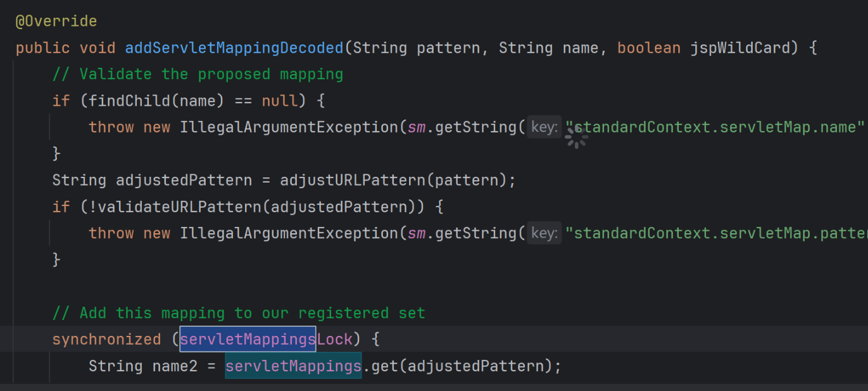Click the "standardContext.servletMap.patte" string literal
Screen dimensions: 868x391
[x=715, y=234]
